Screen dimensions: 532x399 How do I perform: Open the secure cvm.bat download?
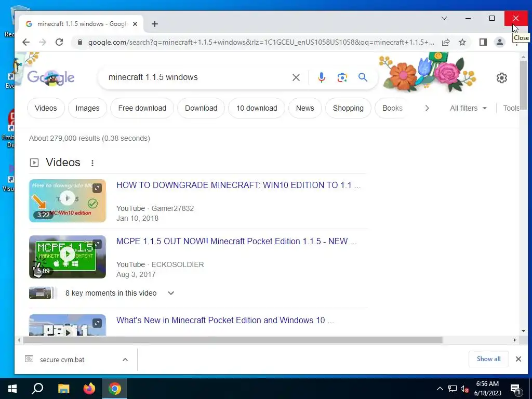click(62, 360)
